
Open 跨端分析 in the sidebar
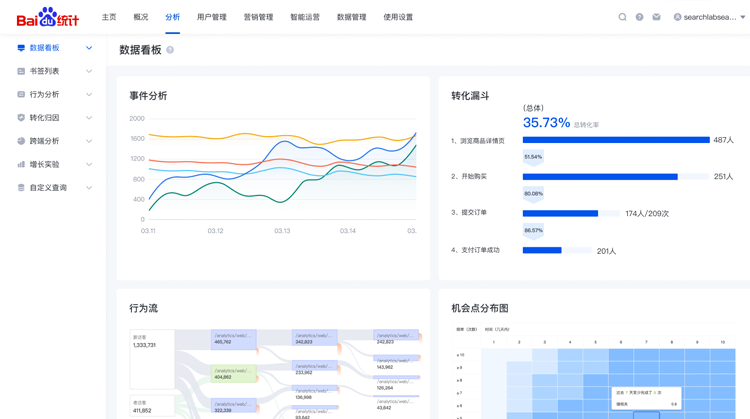point(44,141)
